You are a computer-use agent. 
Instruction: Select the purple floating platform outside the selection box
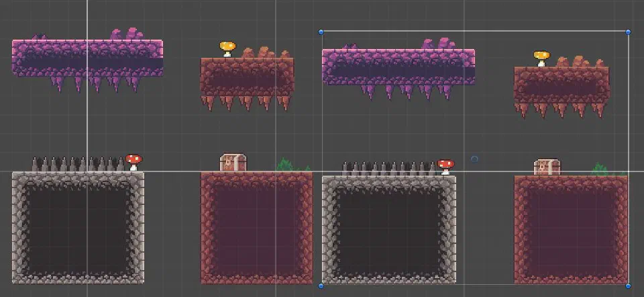(87, 58)
